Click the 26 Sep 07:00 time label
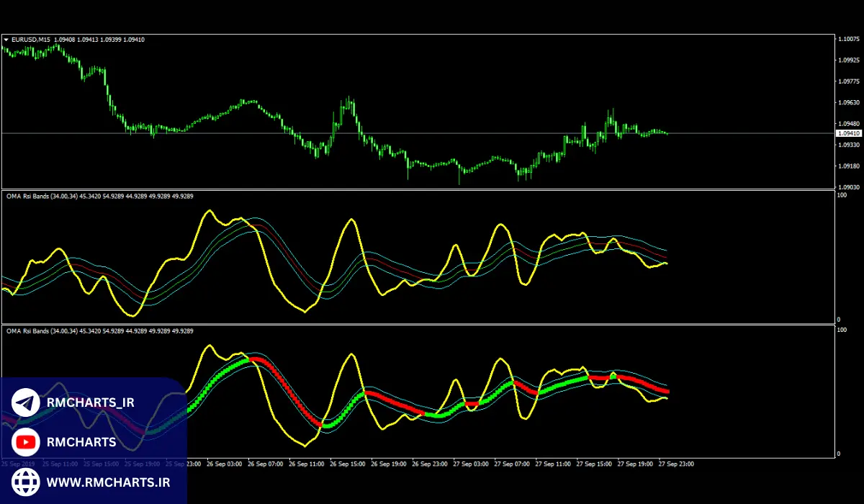864x504 pixels. [265, 464]
